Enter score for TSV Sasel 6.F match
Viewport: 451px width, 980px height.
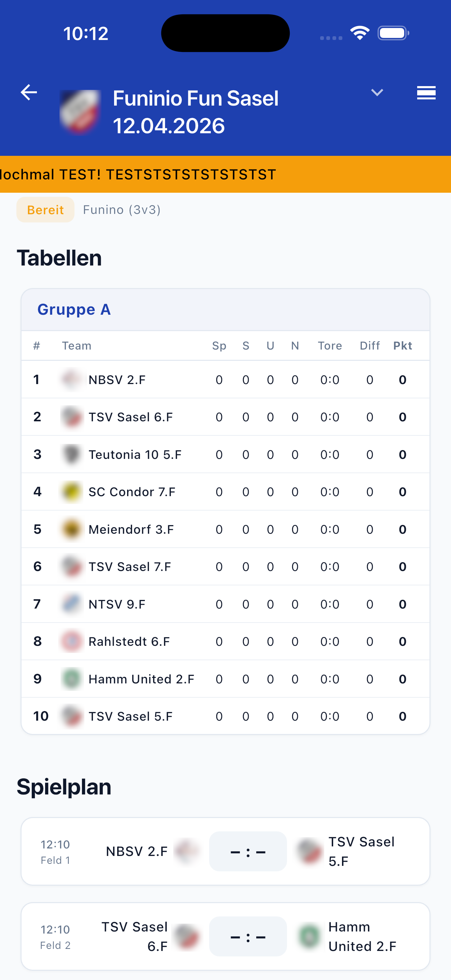[248, 937]
